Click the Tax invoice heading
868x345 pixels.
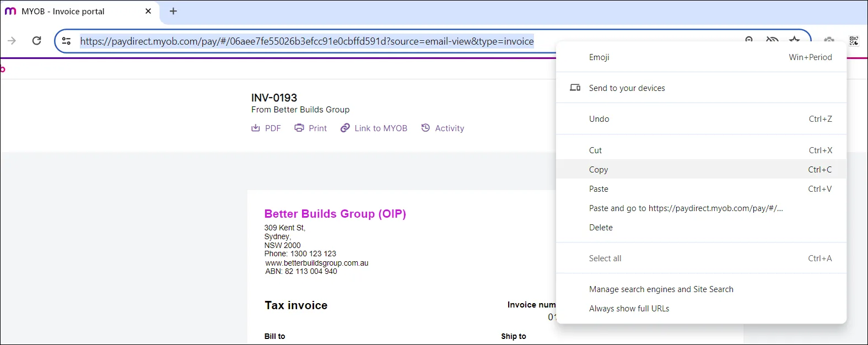[x=296, y=305]
